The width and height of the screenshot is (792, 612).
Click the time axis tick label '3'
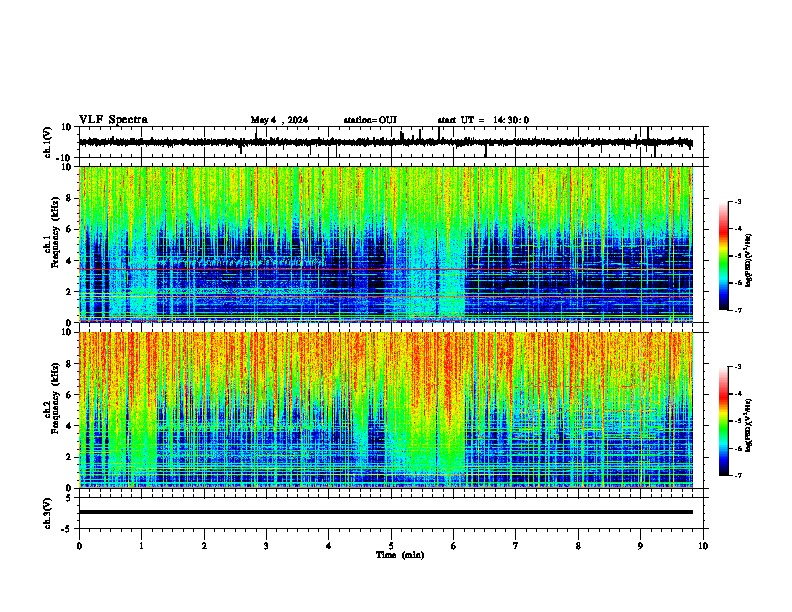tap(266, 546)
